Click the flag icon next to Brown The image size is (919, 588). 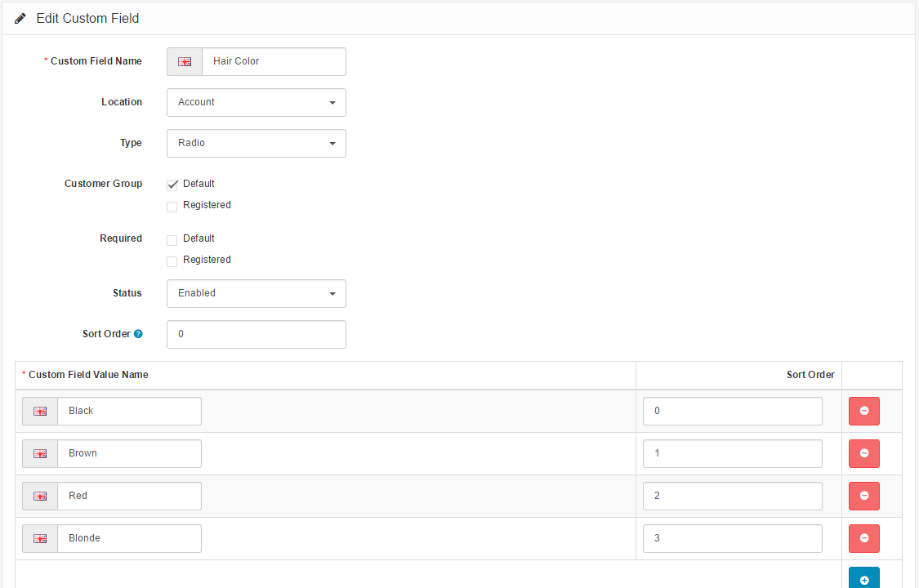(40, 454)
